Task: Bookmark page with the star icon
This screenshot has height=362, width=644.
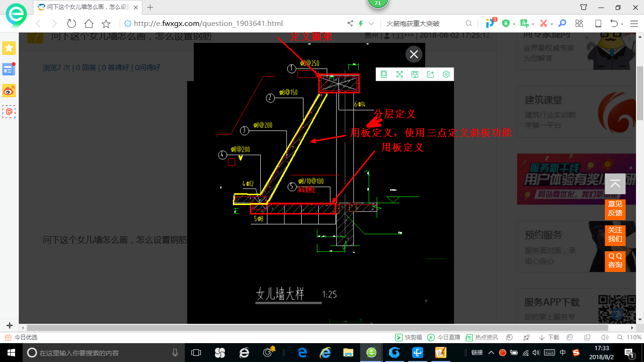Action: (x=106, y=24)
